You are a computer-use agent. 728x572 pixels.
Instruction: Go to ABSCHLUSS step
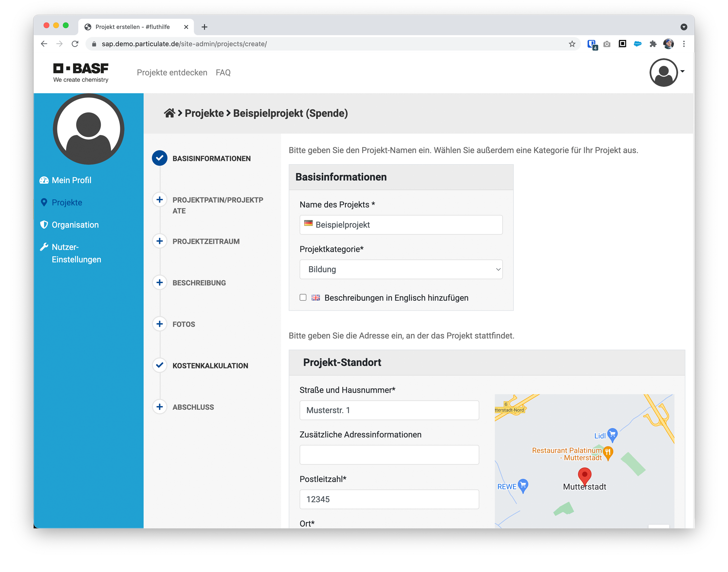(193, 407)
